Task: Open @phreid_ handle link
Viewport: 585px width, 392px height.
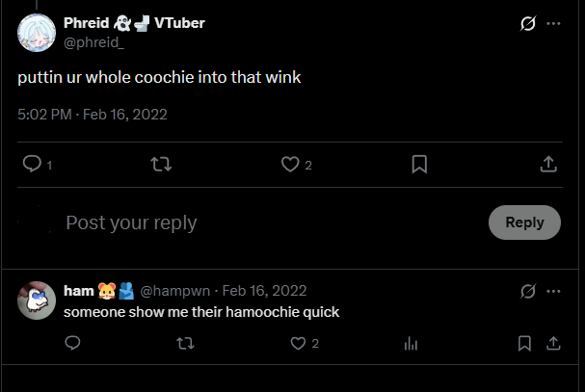Action: (x=93, y=42)
